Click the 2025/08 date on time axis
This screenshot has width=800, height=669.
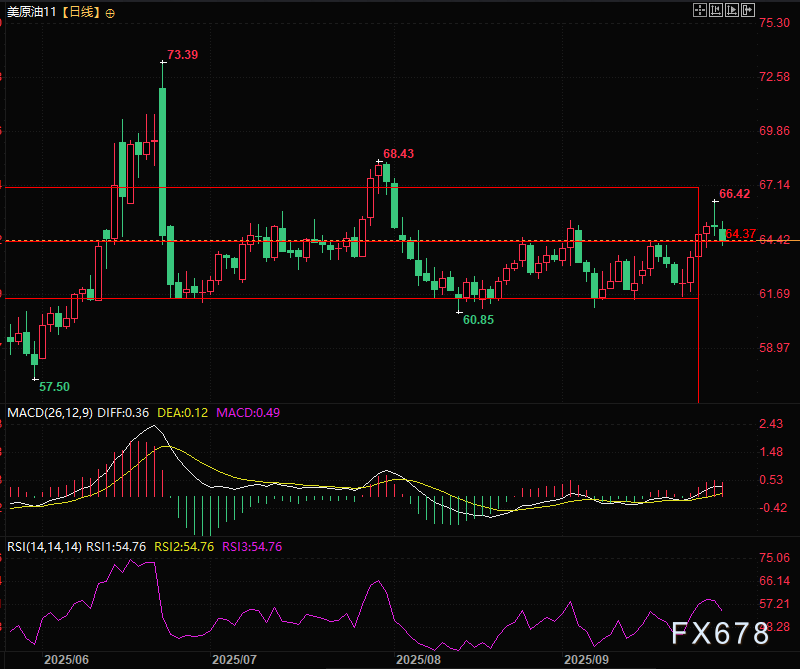tap(418, 660)
